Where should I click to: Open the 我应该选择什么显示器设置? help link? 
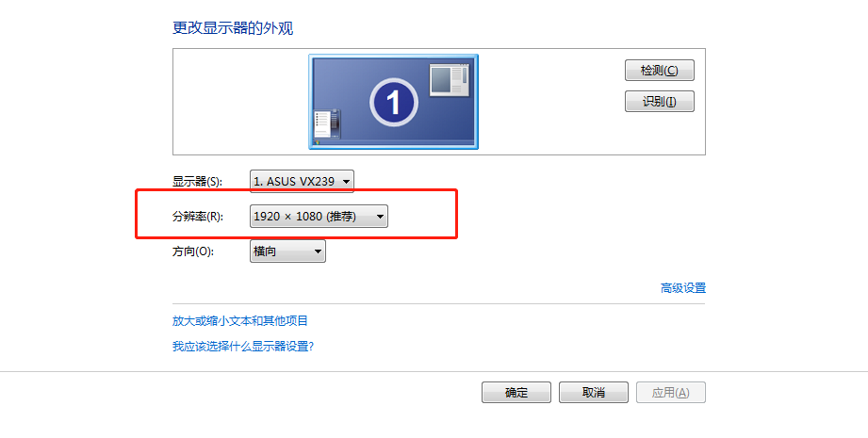pos(243,347)
